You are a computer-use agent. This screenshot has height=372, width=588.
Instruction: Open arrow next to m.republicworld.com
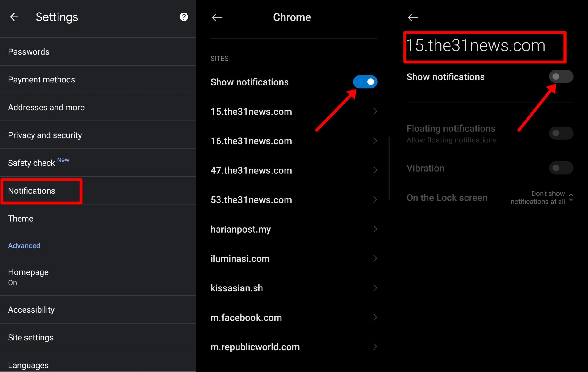[375, 347]
